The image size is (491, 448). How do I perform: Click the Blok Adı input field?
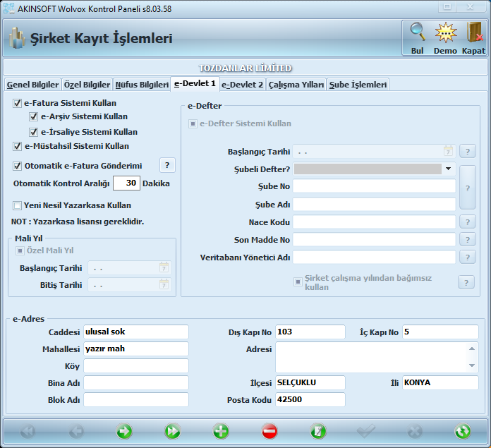136,399
